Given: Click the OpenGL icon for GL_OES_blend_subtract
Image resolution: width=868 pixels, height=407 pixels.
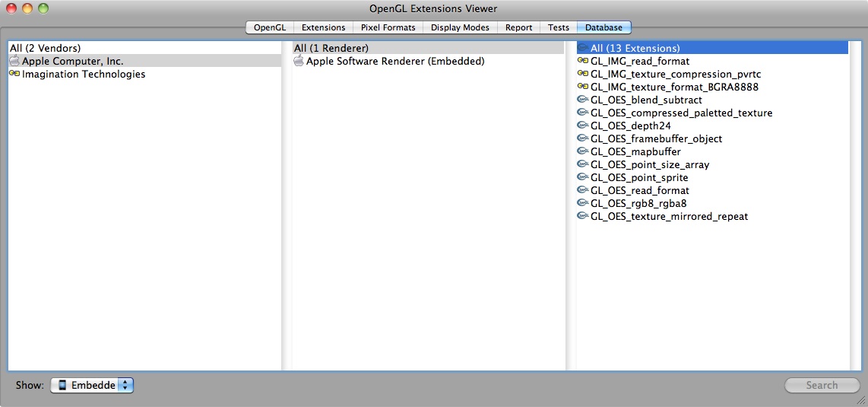Looking at the screenshot, I should point(582,100).
